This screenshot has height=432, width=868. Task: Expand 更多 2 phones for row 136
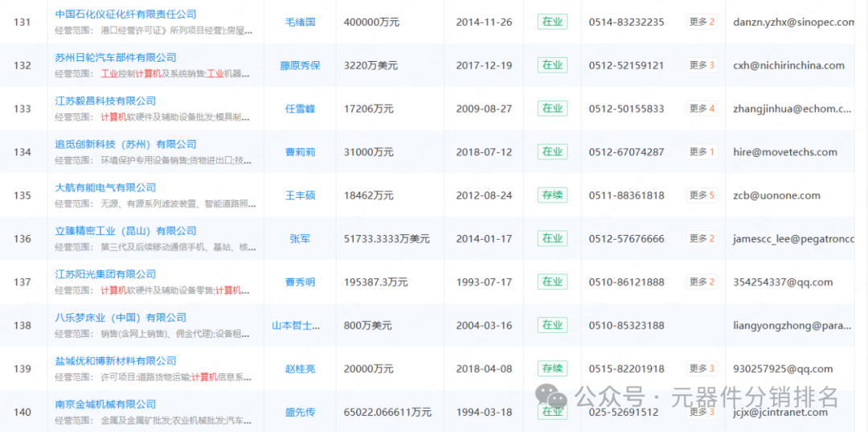tap(702, 238)
